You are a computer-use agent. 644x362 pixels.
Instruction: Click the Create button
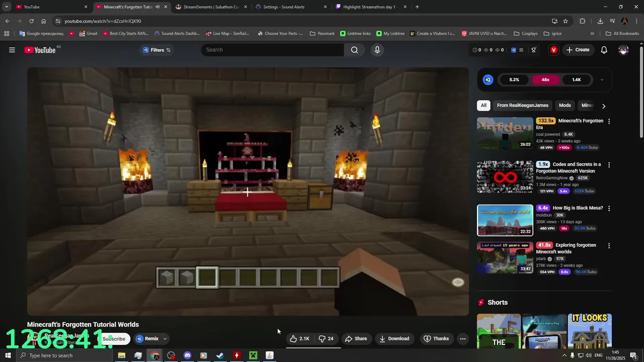pos(578,50)
